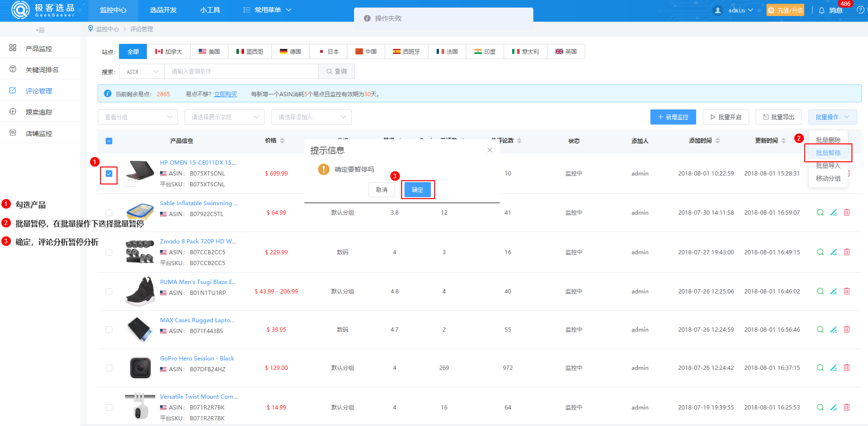This screenshot has width=868, height=426.
Task: Toggle the select-all header checkbox
Action: (109, 141)
